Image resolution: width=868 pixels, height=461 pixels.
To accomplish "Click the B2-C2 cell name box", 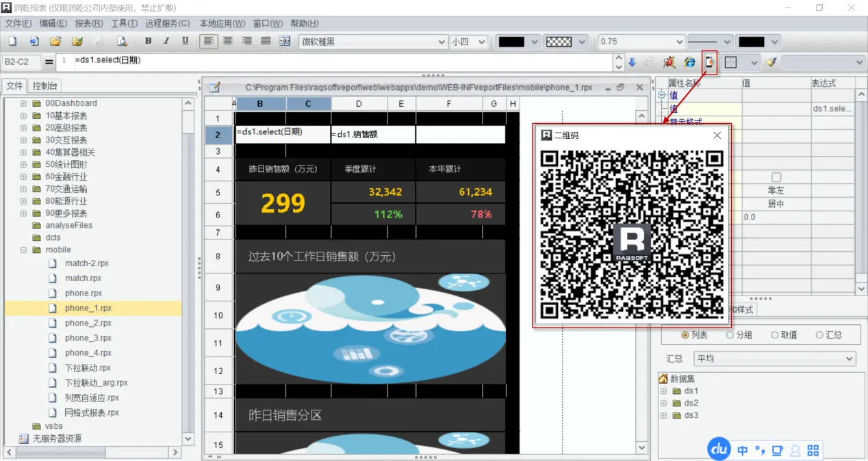I will tap(21, 62).
